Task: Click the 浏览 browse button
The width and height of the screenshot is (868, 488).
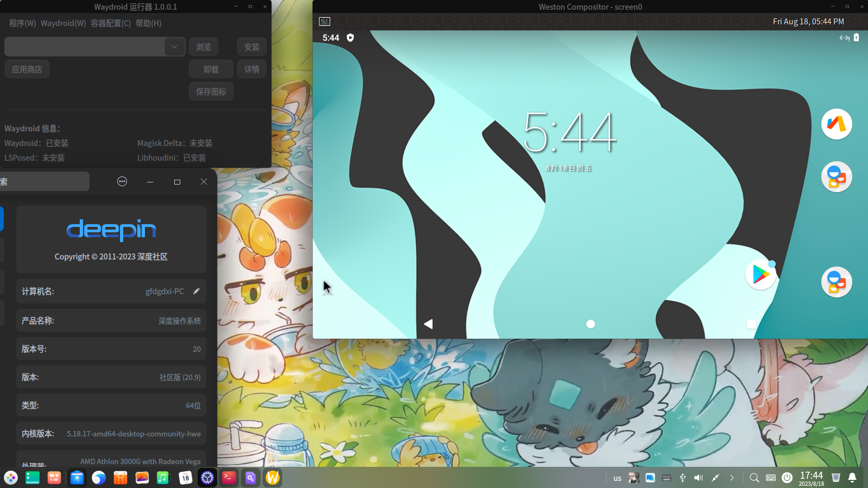Action: [x=204, y=47]
